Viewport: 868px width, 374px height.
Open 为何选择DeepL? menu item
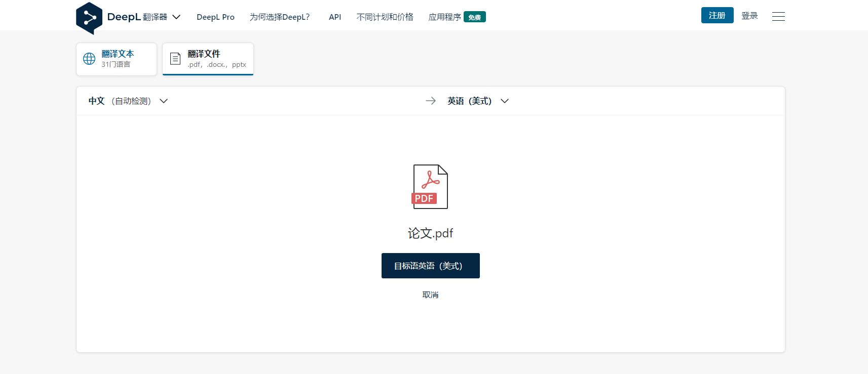click(280, 17)
